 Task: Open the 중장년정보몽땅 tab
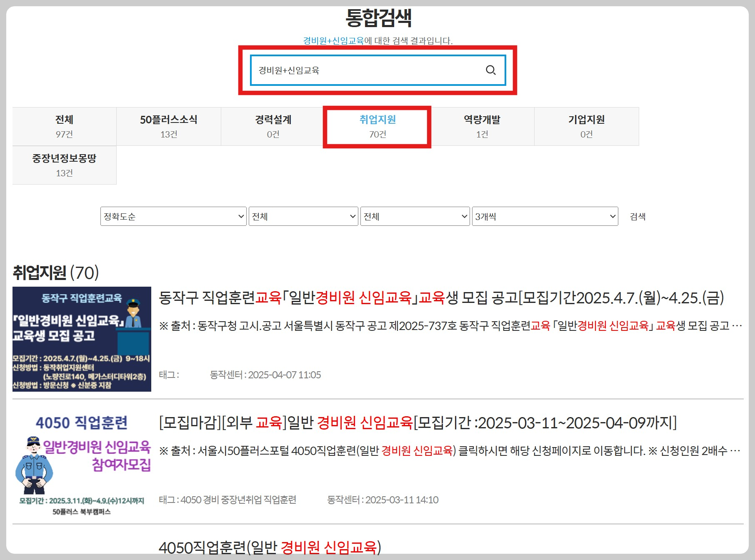(65, 165)
